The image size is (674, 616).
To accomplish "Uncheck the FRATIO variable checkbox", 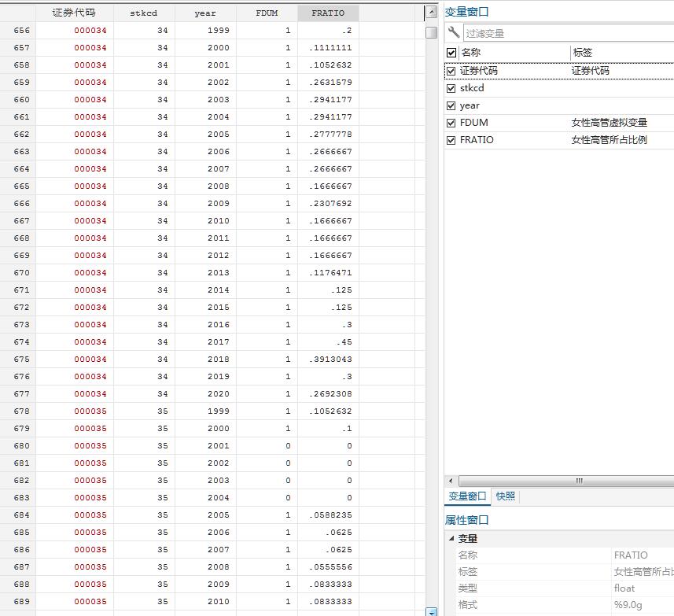I will [x=451, y=140].
